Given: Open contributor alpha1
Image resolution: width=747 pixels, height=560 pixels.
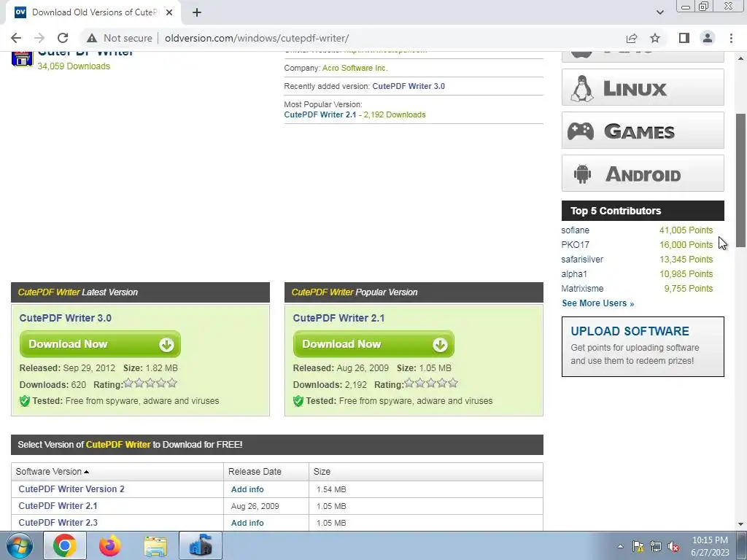Looking at the screenshot, I should (574, 274).
